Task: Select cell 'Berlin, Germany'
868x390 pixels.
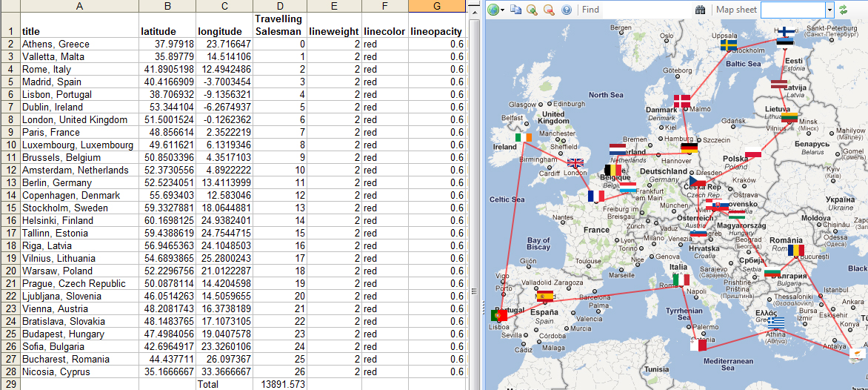Action: (79, 183)
